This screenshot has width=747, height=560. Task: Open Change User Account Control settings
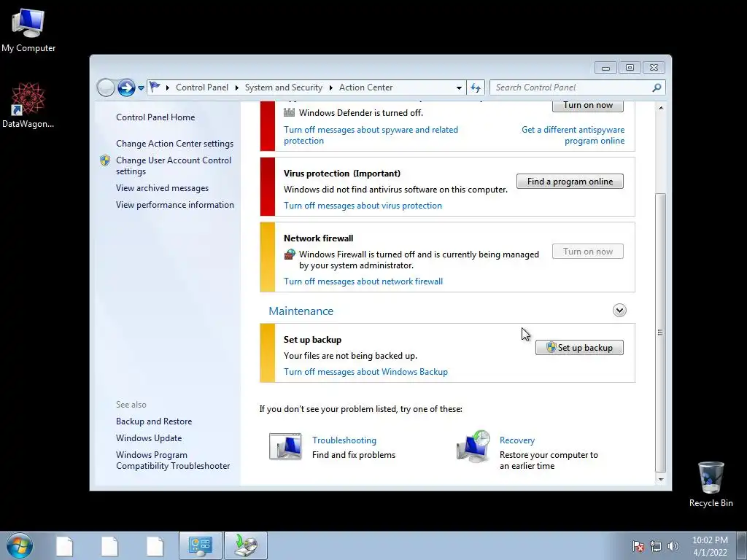[x=174, y=166]
